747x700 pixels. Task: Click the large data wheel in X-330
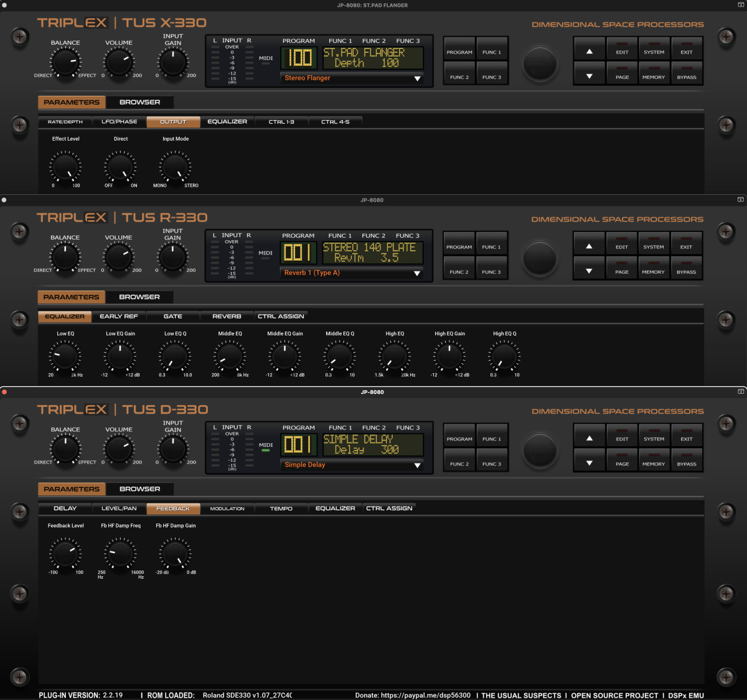pyautogui.click(x=540, y=63)
